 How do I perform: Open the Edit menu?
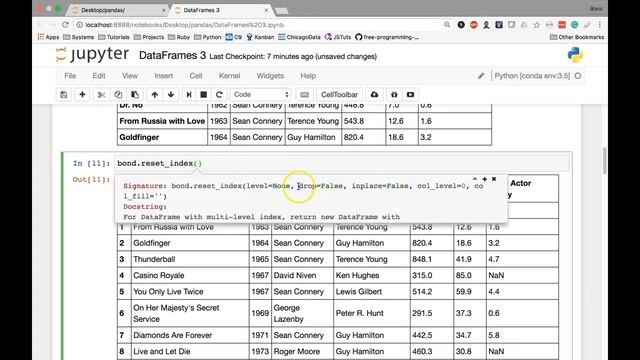click(99, 76)
